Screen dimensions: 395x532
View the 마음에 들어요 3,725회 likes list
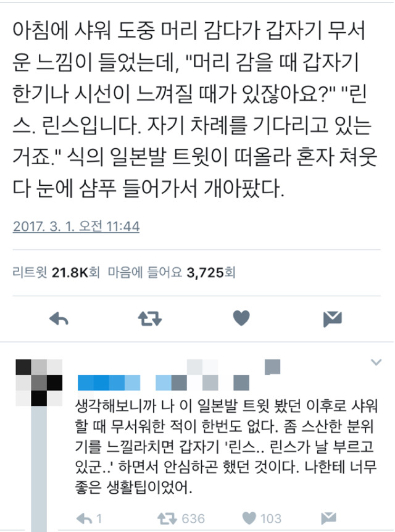[172, 272]
